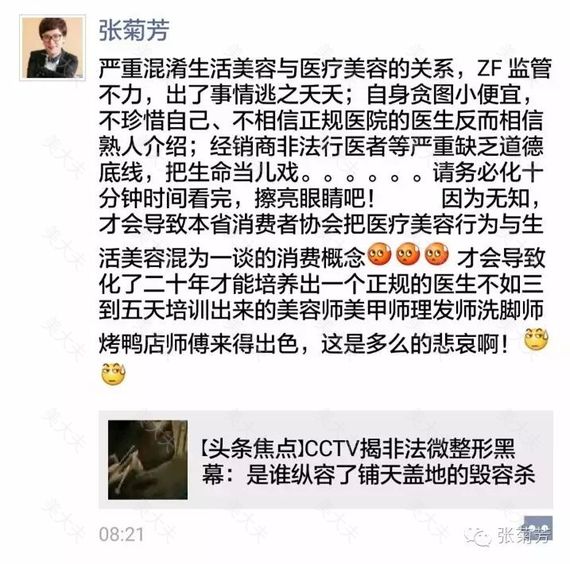The width and height of the screenshot is (570, 564).
Task: Open poster name 张菊芳 at top
Action: point(134,31)
